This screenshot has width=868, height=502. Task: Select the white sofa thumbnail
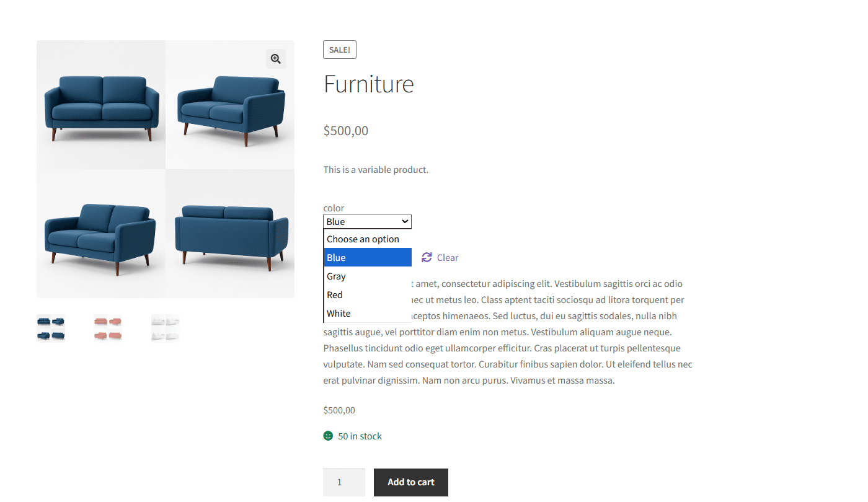click(165, 328)
